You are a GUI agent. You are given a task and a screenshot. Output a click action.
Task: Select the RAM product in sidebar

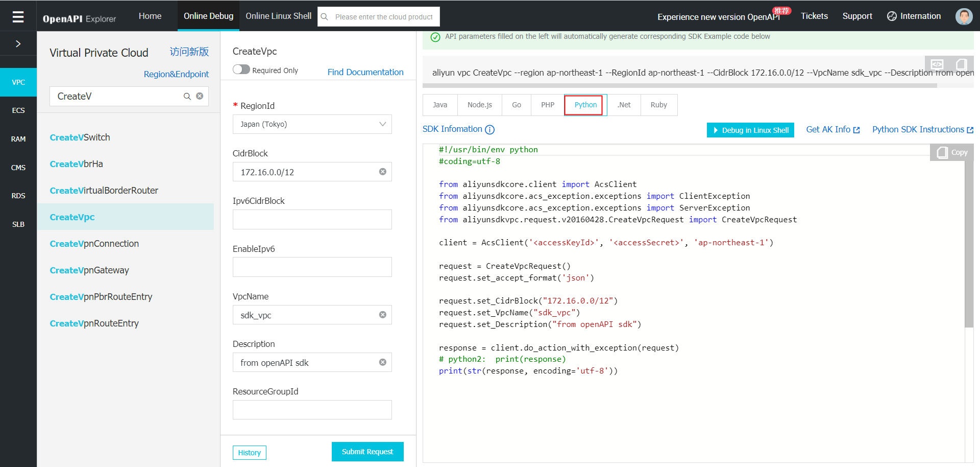click(x=18, y=139)
